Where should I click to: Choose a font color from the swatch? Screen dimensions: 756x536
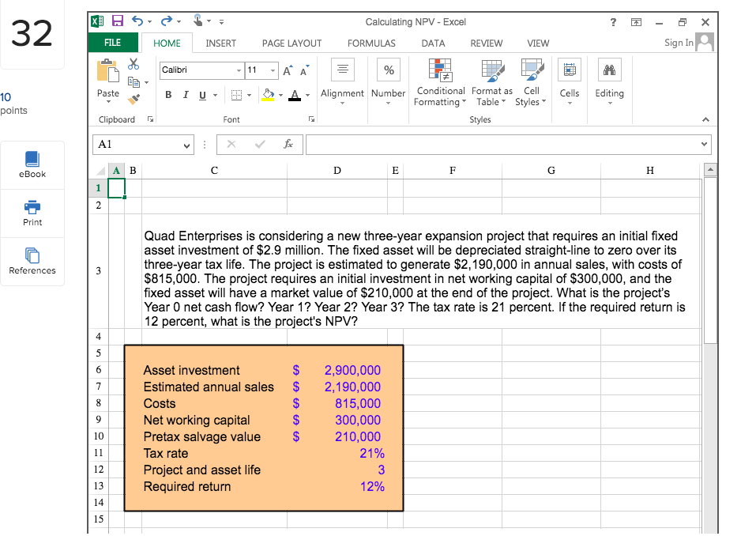coord(293,94)
